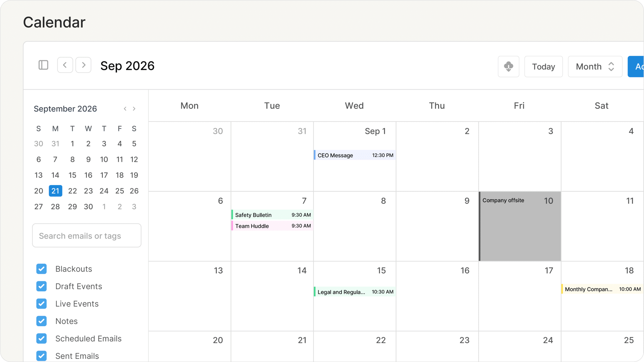This screenshot has height=362, width=644.
Task: Open the Safety Bulletin event
Action: point(272,215)
